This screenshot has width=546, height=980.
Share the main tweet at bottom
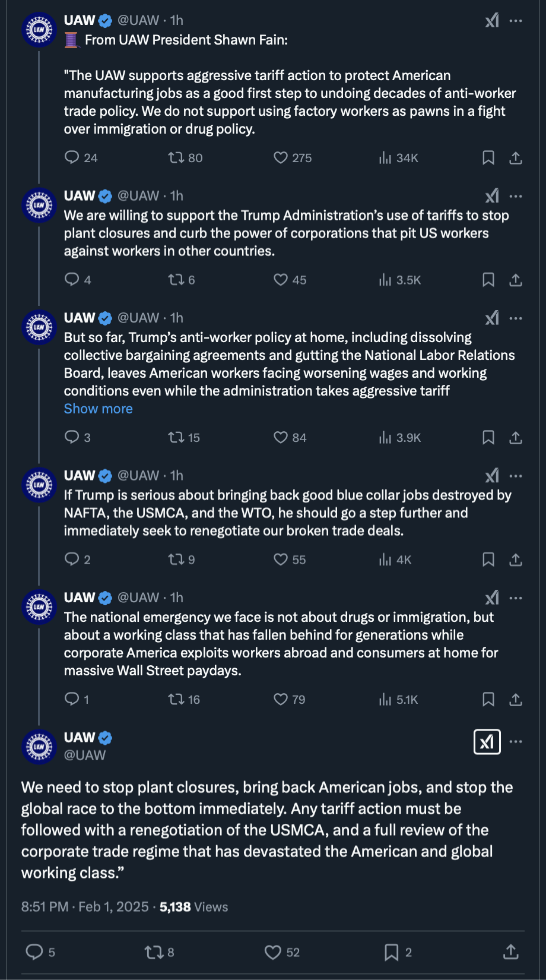pyautogui.click(x=511, y=953)
